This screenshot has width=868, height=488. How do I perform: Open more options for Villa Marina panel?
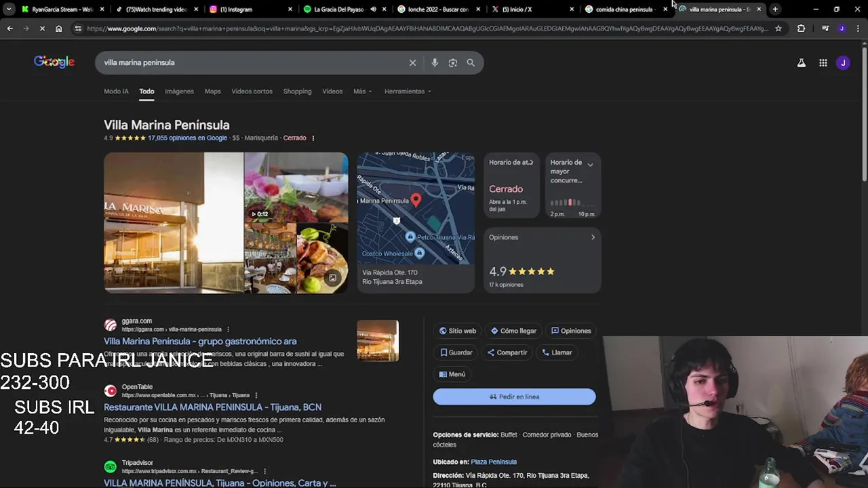pos(313,138)
